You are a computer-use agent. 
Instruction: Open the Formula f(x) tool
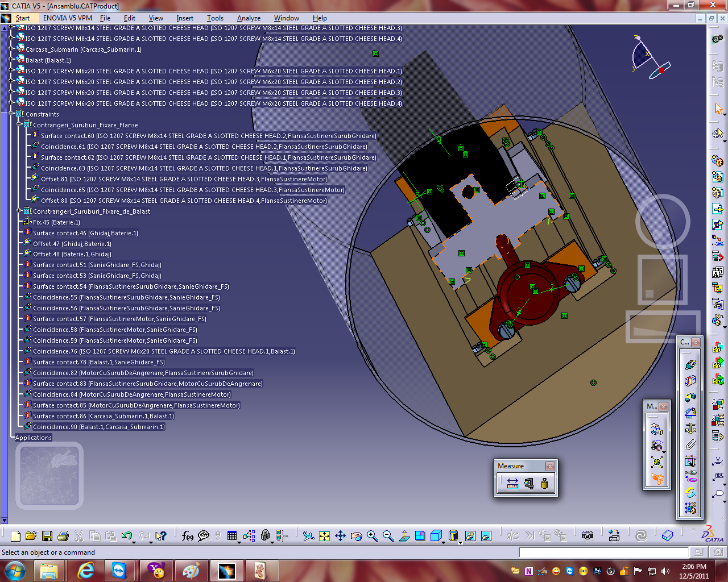[x=188, y=535]
